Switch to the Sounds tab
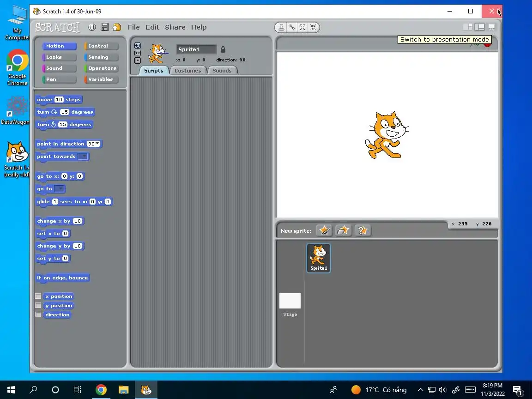Image resolution: width=532 pixels, height=399 pixels. coord(222,71)
